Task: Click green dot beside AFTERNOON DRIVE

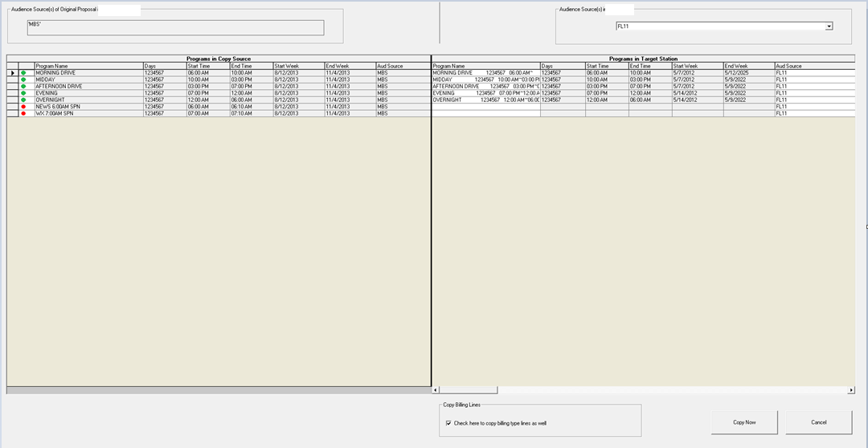Action: coord(24,87)
